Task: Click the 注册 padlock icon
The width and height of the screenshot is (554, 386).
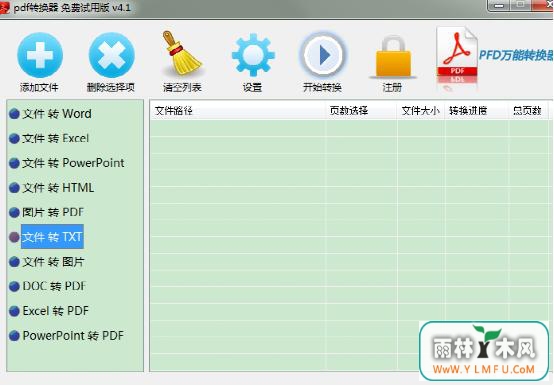Action: (393, 57)
